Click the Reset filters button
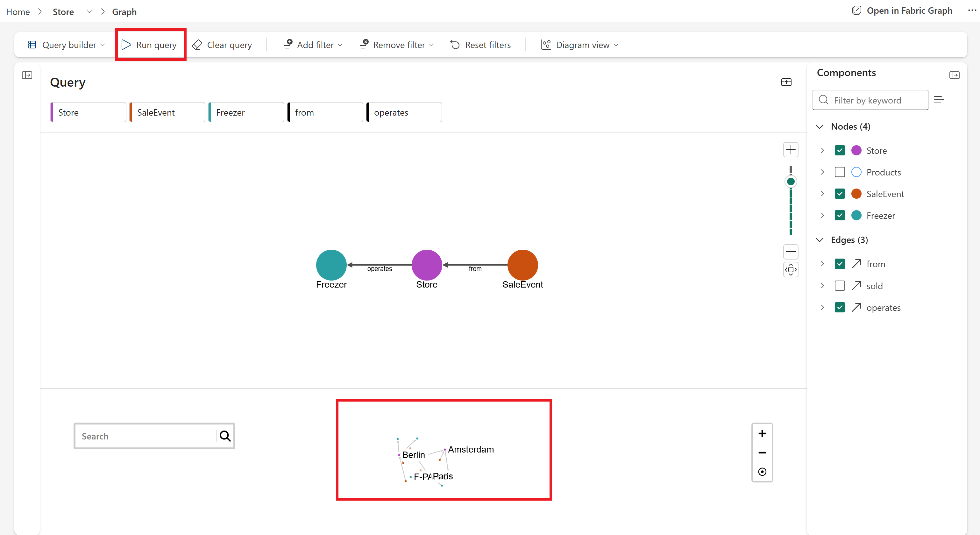 click(x=480, y=45)
